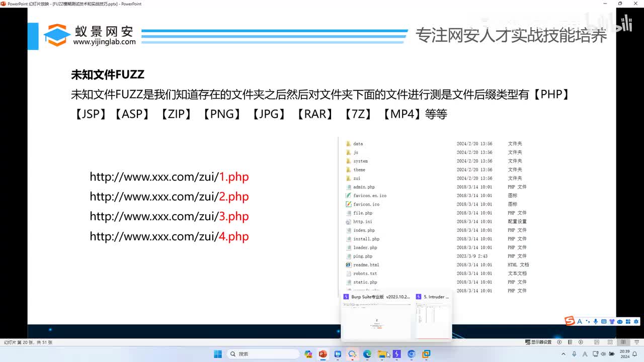Select the Burp Suite专业版 window preview

[x=376, y=316]
